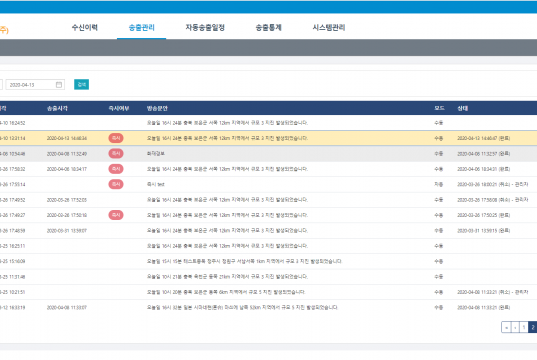Select page 1 in pagination
Viewport: 537px width, 360px height.
(524, 327)
